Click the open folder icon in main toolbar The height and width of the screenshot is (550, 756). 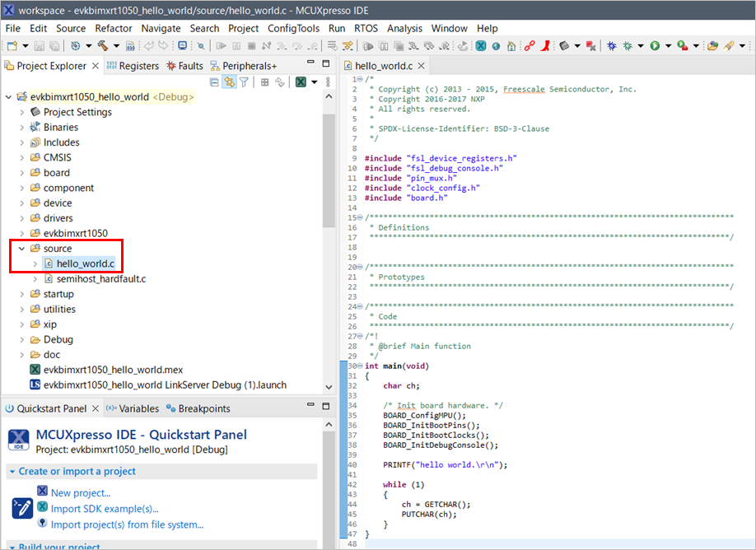(x=712, y=46)
